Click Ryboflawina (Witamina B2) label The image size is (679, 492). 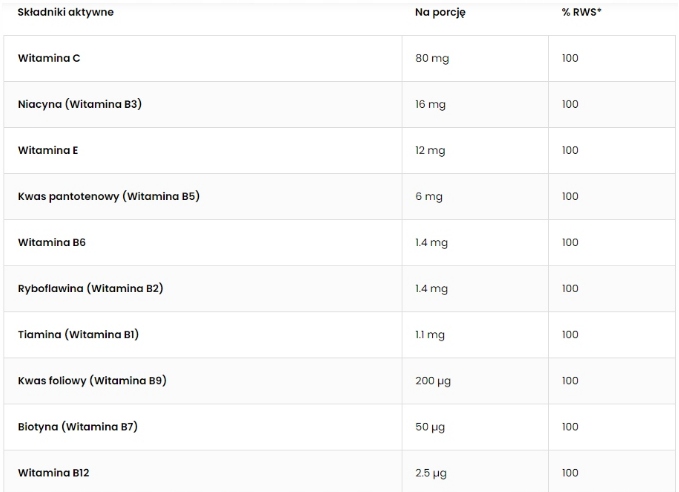[90, 288]
